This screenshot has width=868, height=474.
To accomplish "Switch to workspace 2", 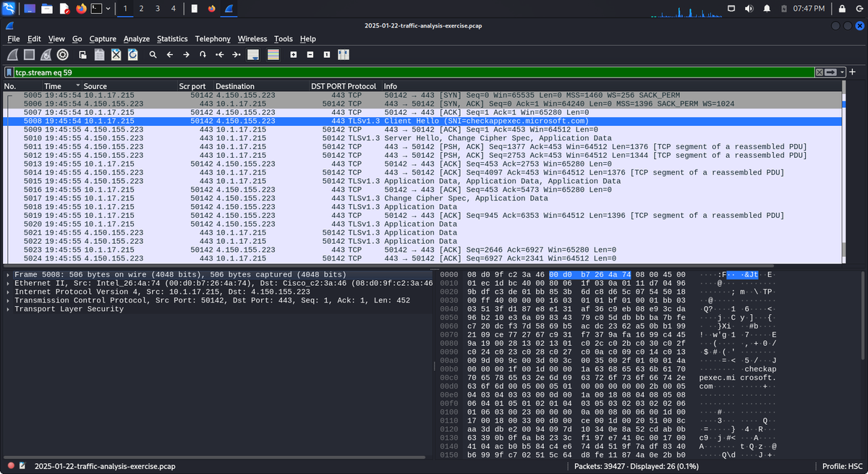I will (x=141, y=9).
